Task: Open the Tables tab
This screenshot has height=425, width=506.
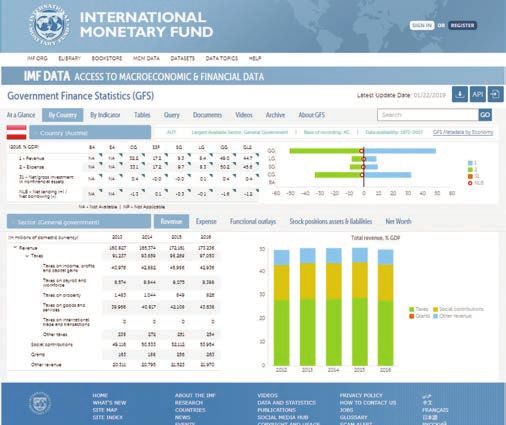Action: point(142,115)
